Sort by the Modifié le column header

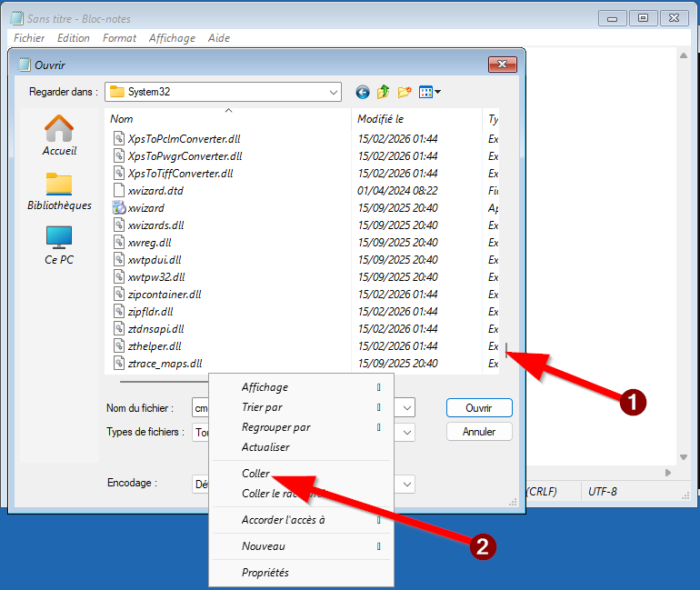380,119
